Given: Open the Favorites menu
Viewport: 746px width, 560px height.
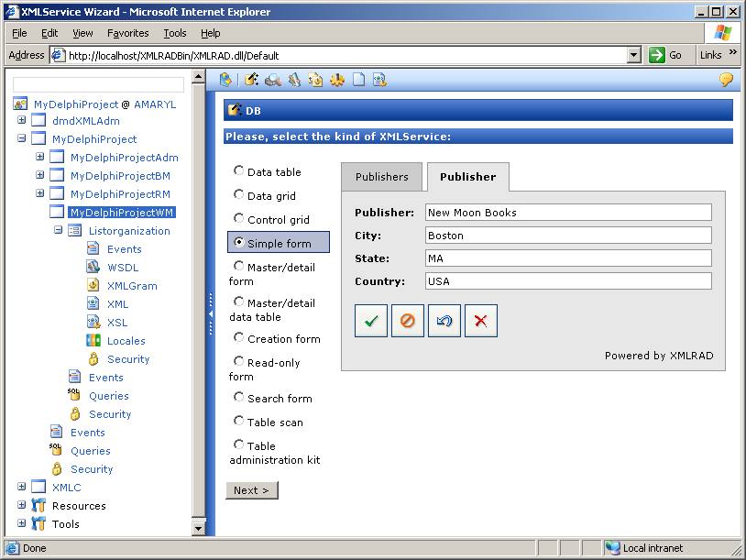Looking at the screenshot, I should [x=127, y=33].
